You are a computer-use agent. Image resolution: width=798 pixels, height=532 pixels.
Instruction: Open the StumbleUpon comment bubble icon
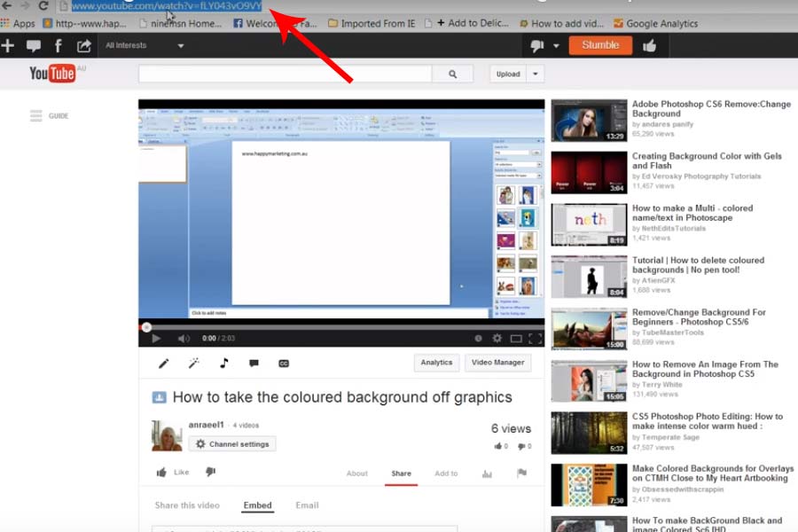pyautogui.click(x=34, y=46)
